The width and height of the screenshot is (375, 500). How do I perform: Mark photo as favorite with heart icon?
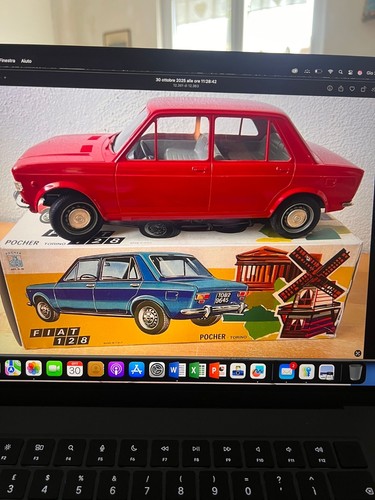(x=352, y=89)
